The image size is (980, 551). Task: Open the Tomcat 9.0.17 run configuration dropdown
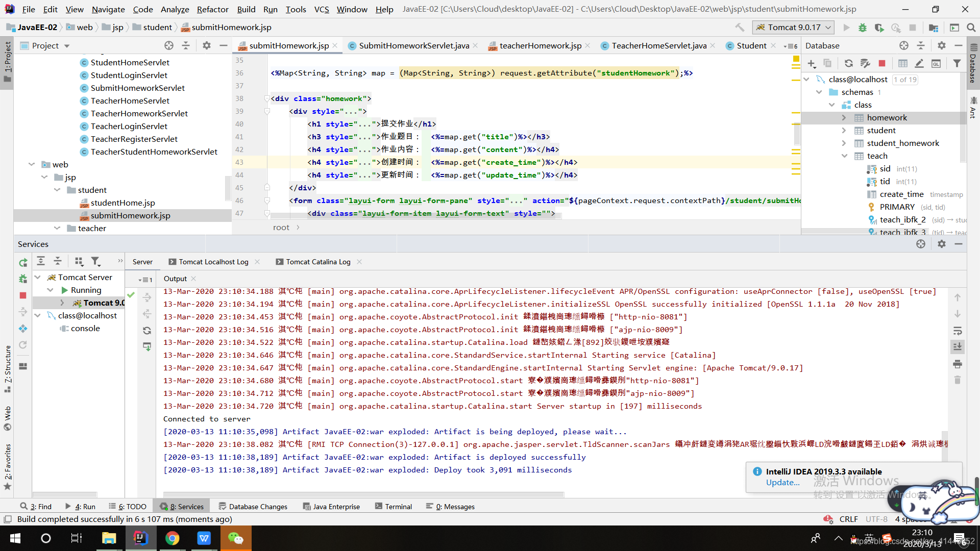pyautogui.click(x=794, y=28)
